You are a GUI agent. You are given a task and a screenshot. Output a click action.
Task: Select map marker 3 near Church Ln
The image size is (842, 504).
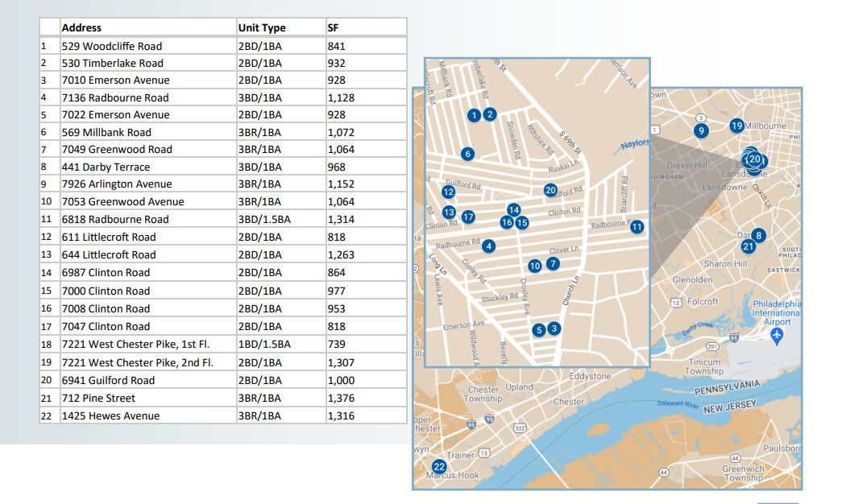[x=554, y=329]
